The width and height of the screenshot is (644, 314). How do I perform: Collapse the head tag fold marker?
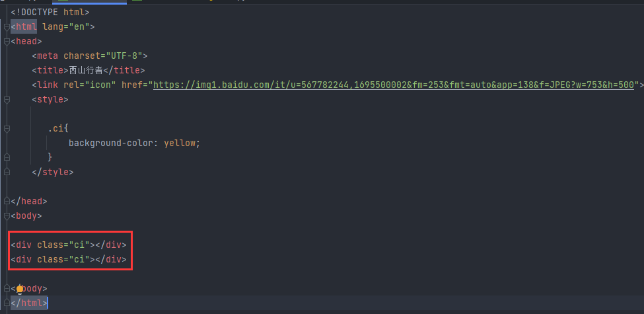tap(6, 42)
